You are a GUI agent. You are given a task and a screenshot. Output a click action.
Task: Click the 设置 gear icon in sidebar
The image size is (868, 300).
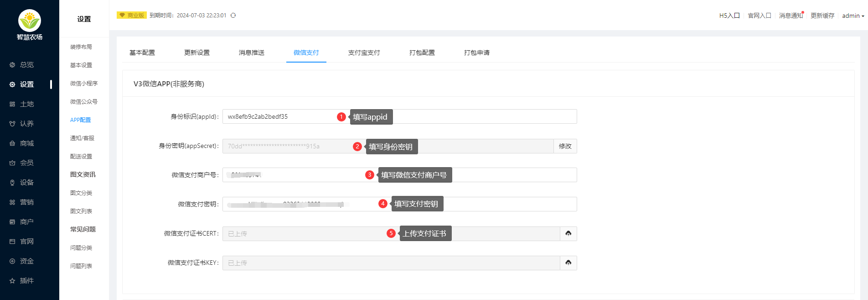point(12,84)
